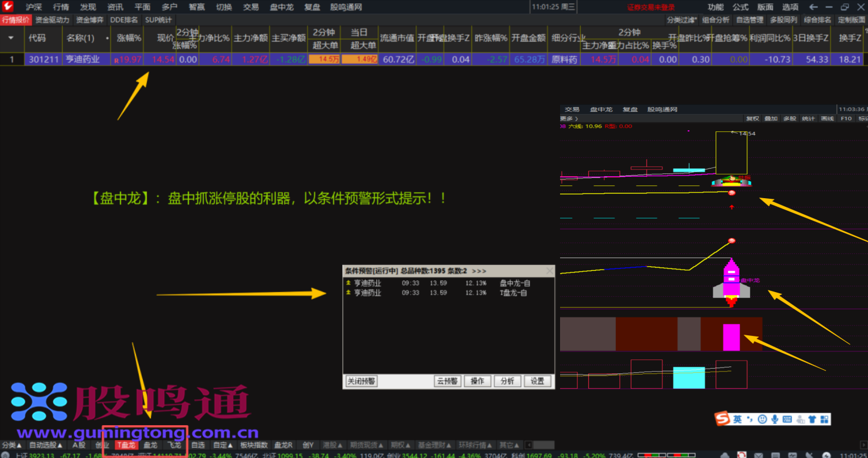Expand the >>> arrow in the alert title
Image resolution: width=868 pixels, height=458 pixels.
click(x=479, y=271)
